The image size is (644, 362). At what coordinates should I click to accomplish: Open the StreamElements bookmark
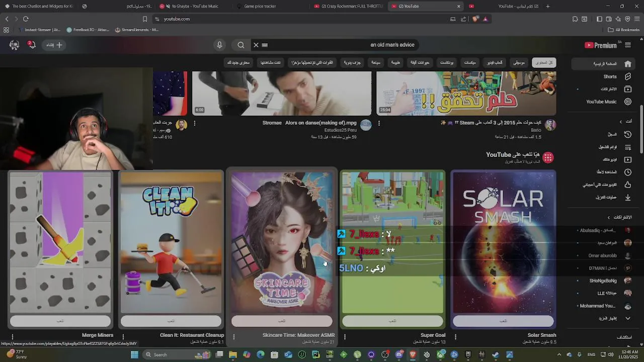tap(136, 30)
